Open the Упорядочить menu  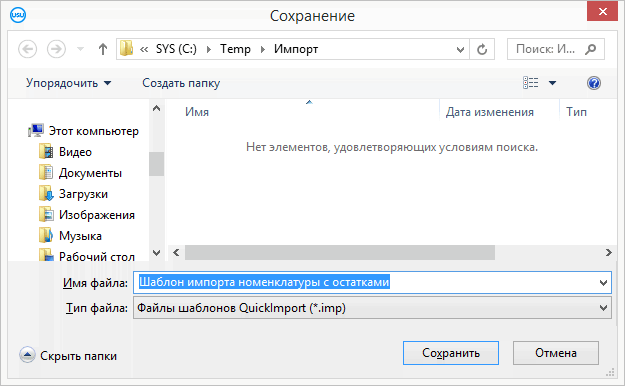(69, 83)
